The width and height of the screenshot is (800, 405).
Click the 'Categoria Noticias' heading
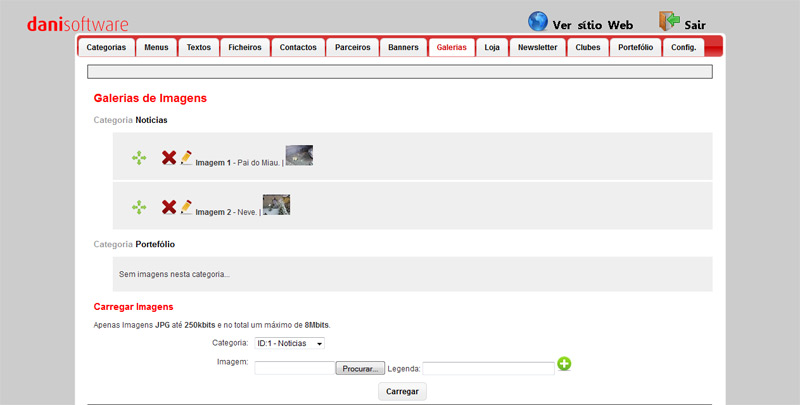(x=131, y=120)
